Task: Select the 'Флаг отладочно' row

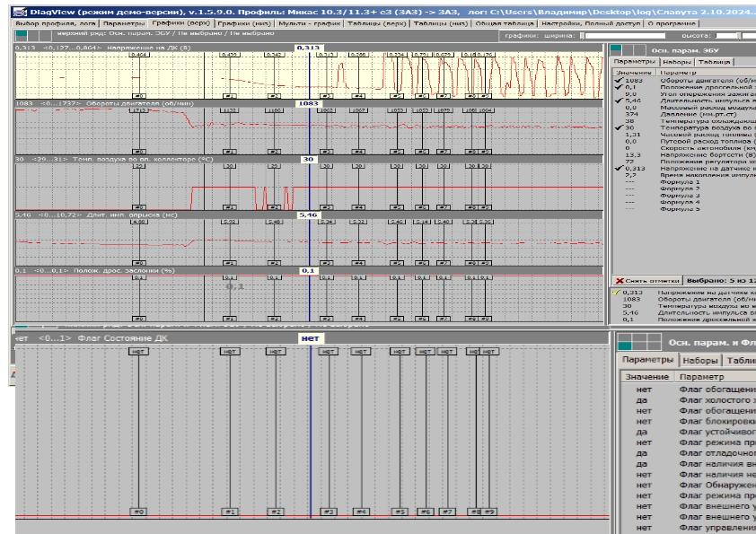Action: pos(688,453)
